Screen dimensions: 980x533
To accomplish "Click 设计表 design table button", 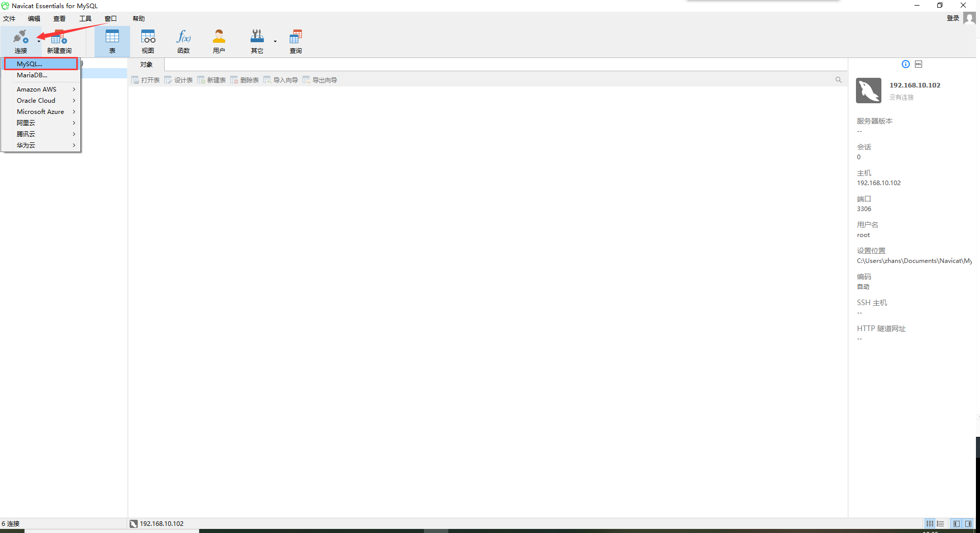I will tap(178, 80).
